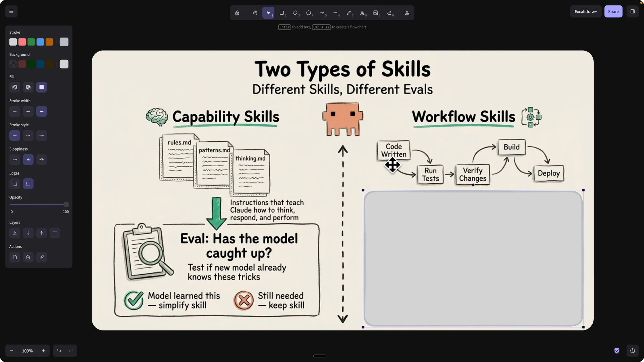Choose transparent background color

pyautogui.click(x=13, y=64)
